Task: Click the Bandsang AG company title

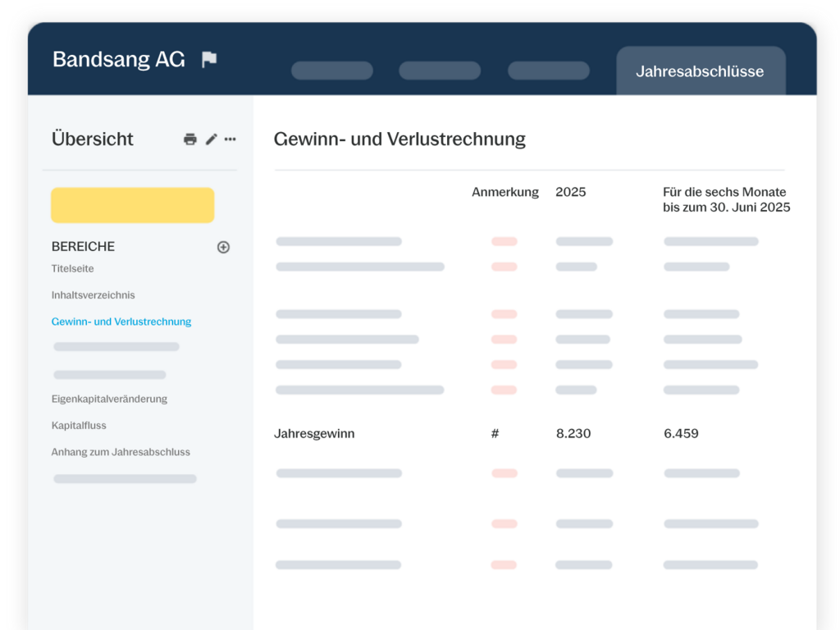Action: (x=118, y=59)
